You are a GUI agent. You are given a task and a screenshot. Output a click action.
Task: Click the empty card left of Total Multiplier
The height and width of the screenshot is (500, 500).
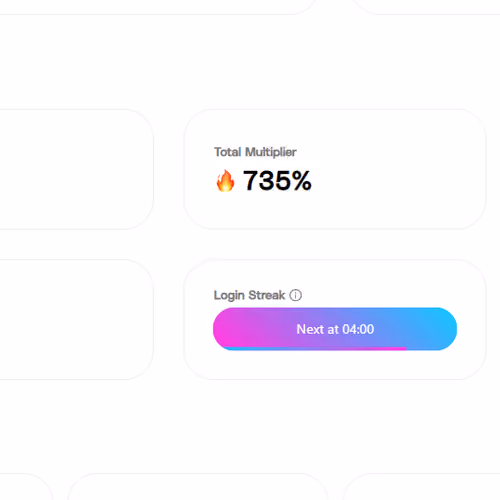[76, 169]
